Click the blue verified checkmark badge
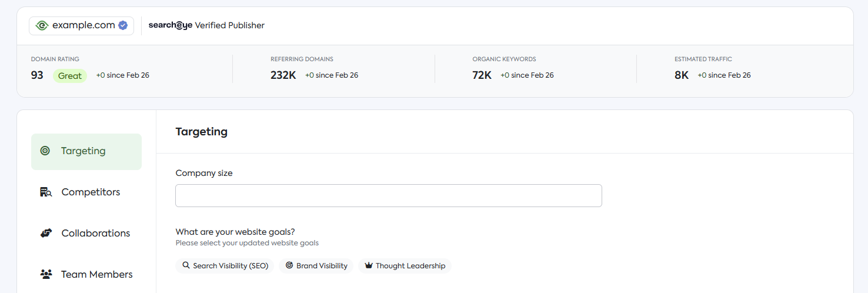 (123, 25)
